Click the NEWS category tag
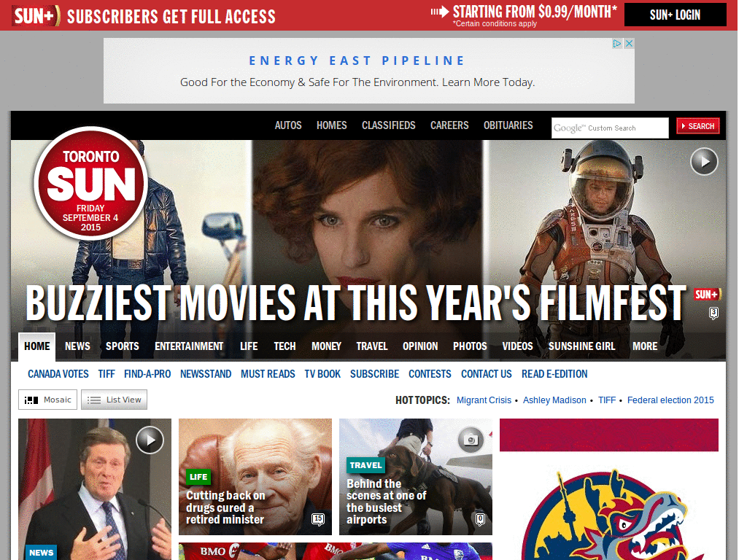Image resolution: width=747 pixels, height=560 pixels. point(41,553)
